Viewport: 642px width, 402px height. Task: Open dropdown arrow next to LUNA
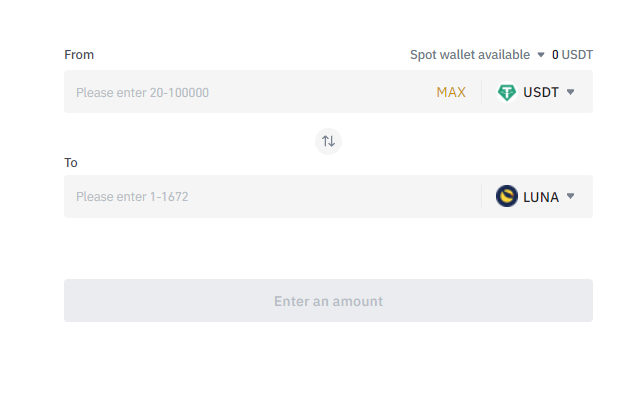click(x=570, y=196)
